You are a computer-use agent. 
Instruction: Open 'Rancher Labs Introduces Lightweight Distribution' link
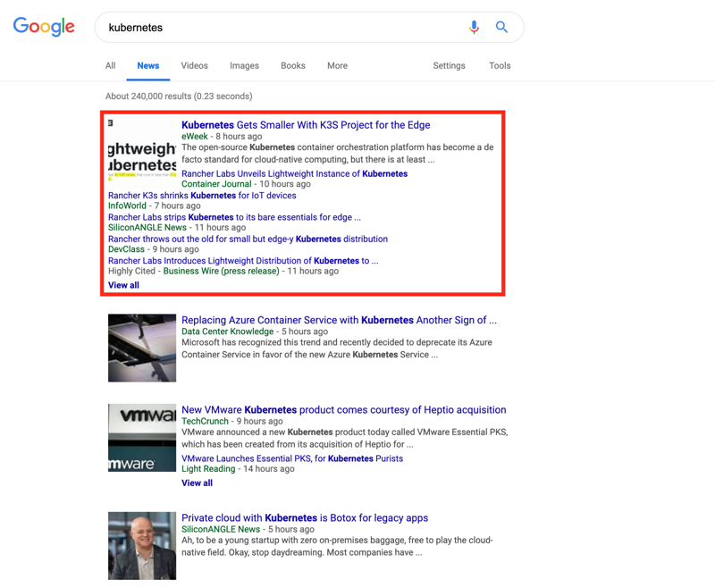pos(243,261)
